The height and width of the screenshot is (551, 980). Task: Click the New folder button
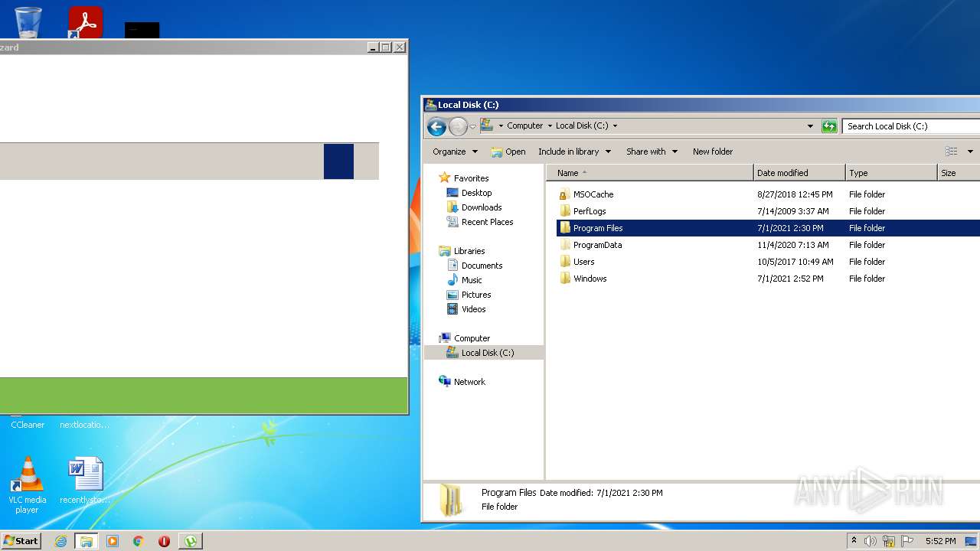(x=713, y=152)
